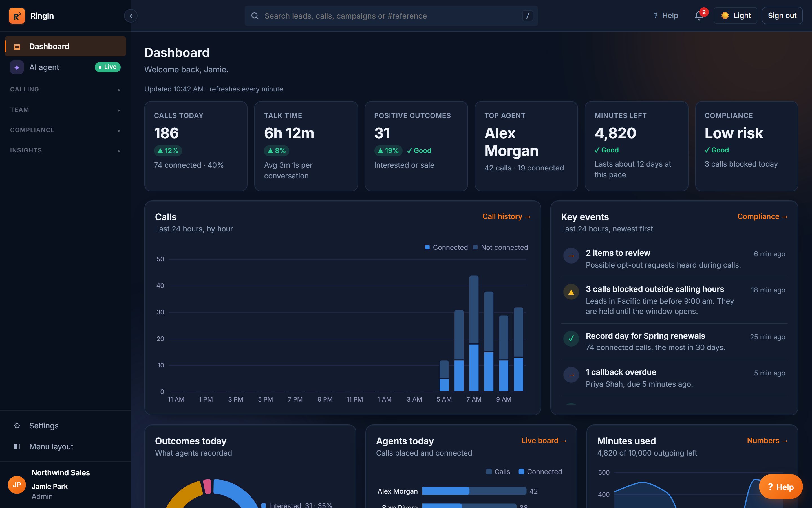Click the Menu layout icon
This screenshot has width=812, height=508.
pos(17,446)
